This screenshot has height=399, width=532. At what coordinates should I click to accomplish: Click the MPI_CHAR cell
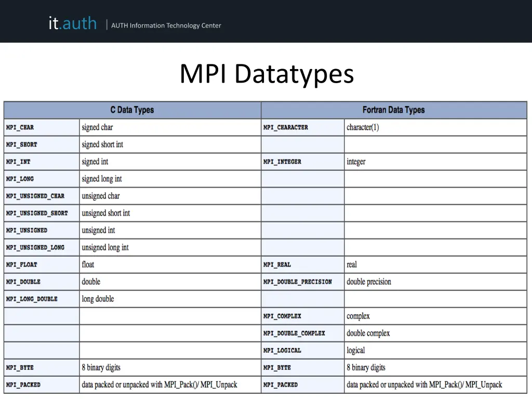point(42,128)
